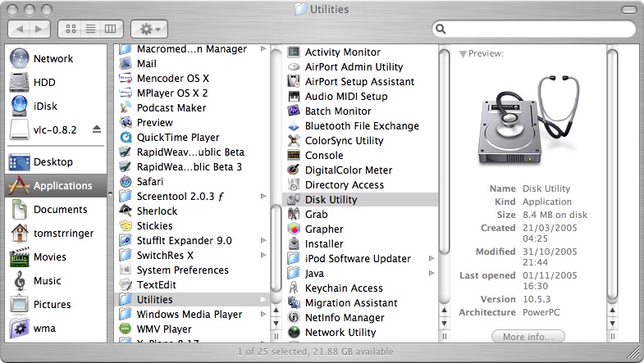The height and width of the screenshot is (363, 644).
Task: Select the Podcast Maker icon
Action: point(126,108)
